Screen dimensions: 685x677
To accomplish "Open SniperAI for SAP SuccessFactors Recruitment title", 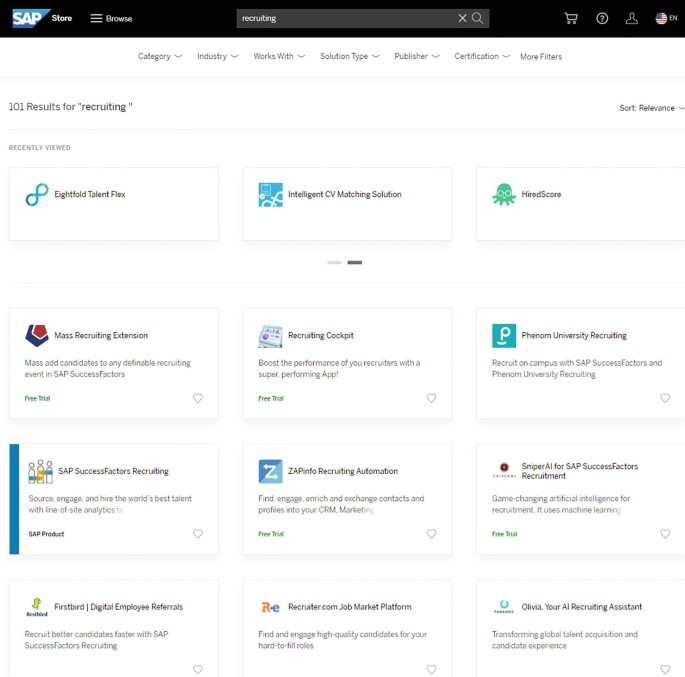I will click(x=580, y=471).
